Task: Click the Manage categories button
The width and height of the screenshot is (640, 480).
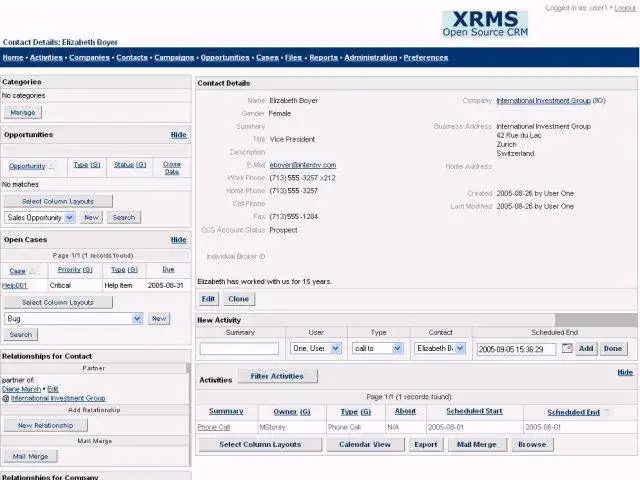Action: [x=23, y=112]
